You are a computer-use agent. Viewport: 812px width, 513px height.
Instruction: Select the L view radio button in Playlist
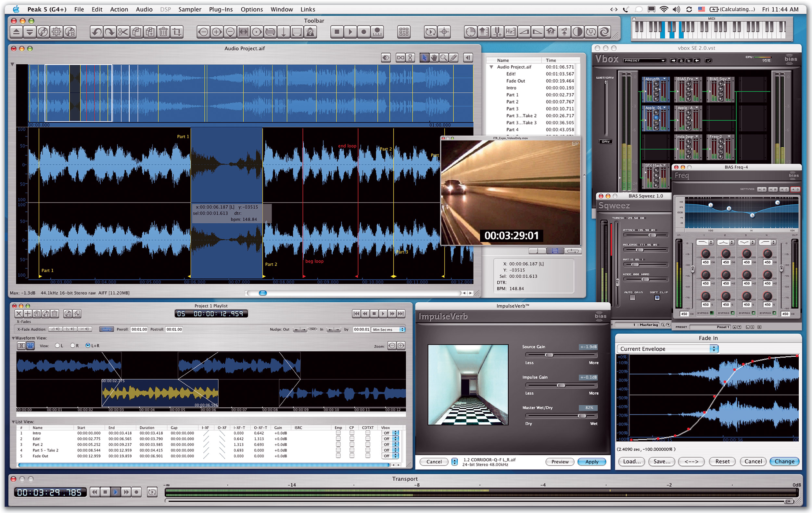(57, 346)
